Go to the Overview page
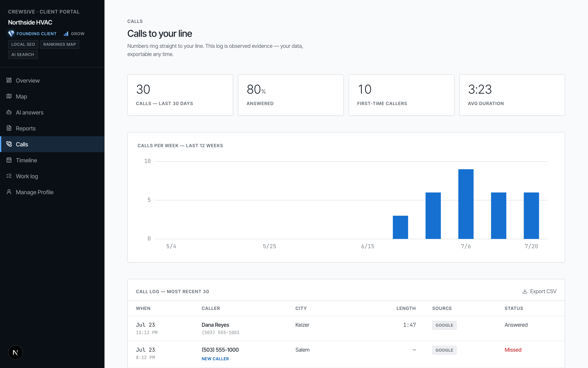Viewport: 588px width, 368px height. [x=52, y=80]
